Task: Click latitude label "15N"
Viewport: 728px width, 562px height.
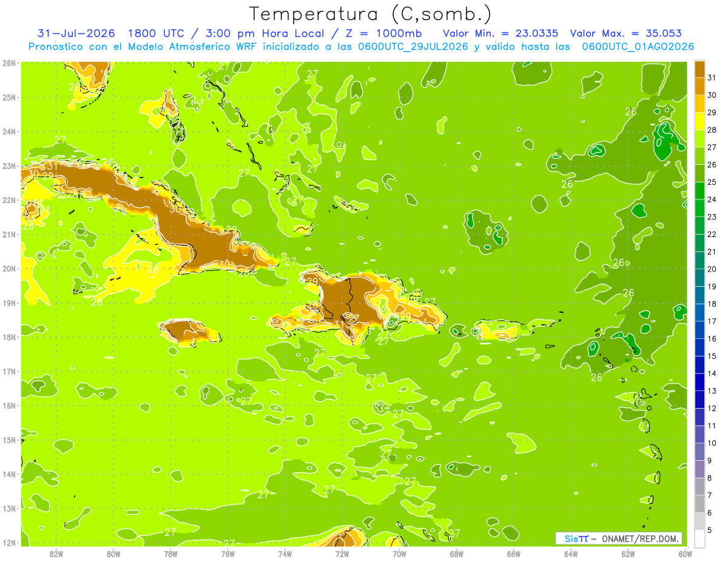Action: point(9,440)
